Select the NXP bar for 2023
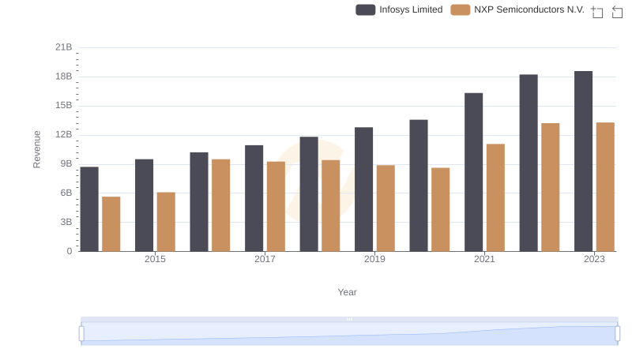Viewport: 632px width, 364px height. (605, 187)
